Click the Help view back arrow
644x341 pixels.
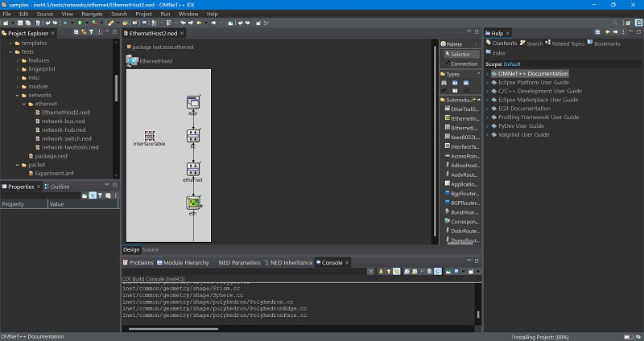click(x=608, y=32)
